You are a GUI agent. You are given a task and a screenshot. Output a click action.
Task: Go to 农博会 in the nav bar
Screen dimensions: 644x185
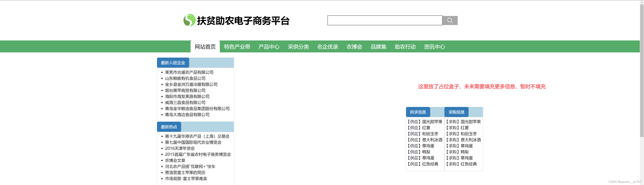354,47
